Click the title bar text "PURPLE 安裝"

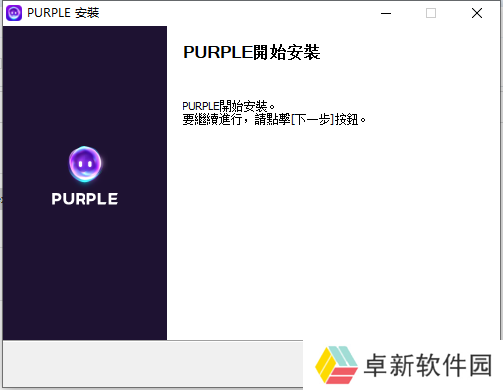[63, 13]
